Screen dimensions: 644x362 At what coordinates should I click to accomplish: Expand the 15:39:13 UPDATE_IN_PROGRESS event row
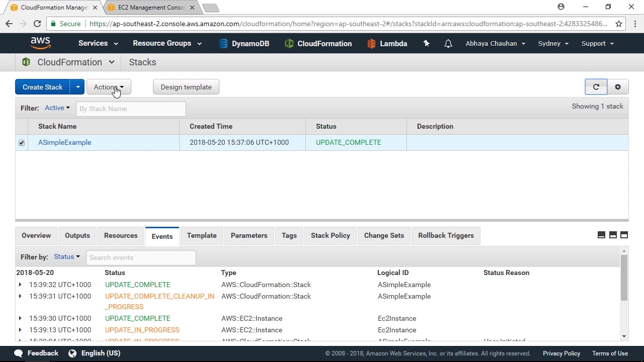20,330
